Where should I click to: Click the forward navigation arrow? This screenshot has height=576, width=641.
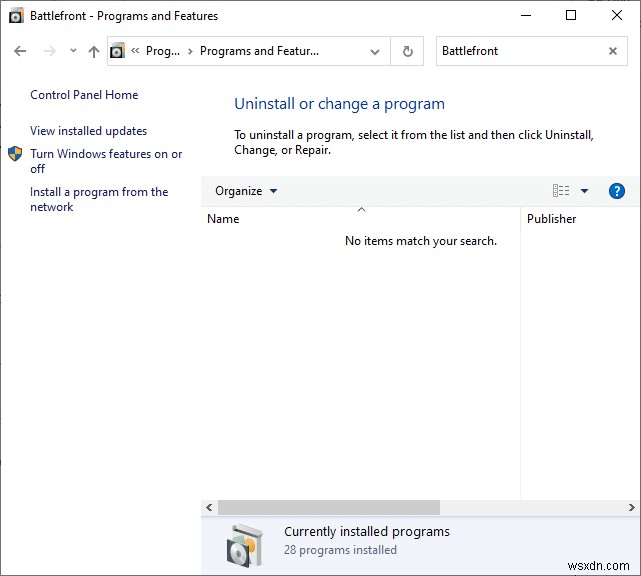49,51
